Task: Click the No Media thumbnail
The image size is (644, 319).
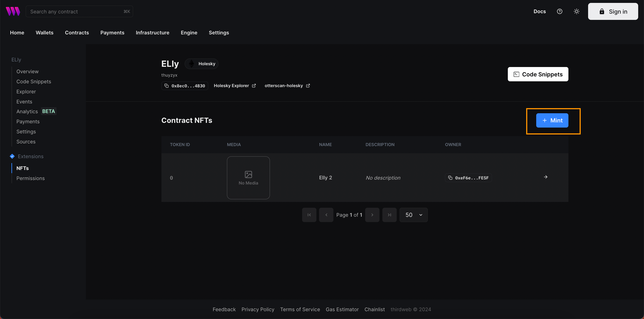Action: (248, 178)
